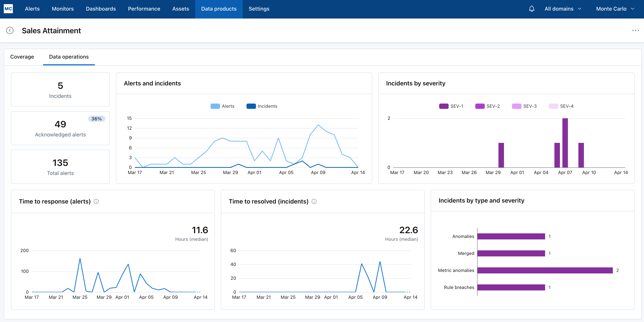The width and height of the screenshot is (644, 322).
Task: Select the Data operations tab
Action: click(69, 57)
